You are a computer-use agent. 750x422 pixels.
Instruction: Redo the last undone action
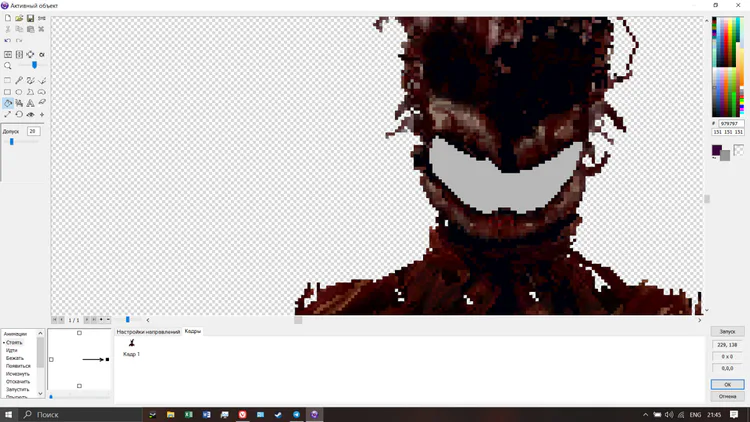[19, 41]
